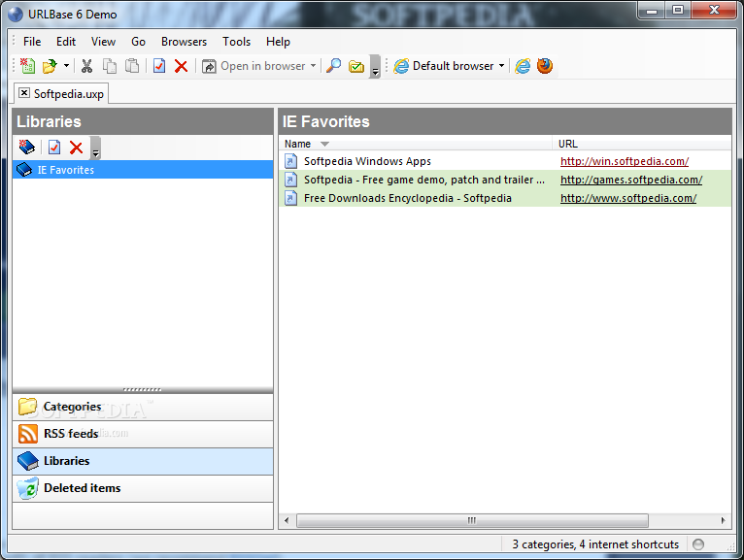Image resolution: width=744 pixels, height=560 pixels.
Task: Expand the Open file dropdown arrow
Action: pos(66,66)
